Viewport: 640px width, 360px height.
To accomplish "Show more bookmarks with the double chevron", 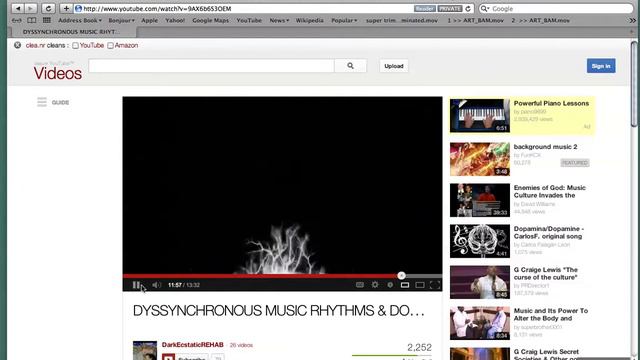I will [x=633, y=20].
